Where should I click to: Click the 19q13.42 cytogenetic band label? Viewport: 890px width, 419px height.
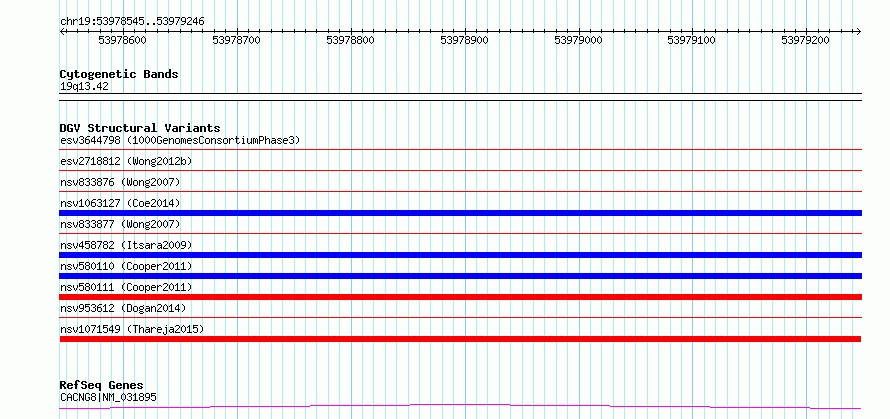point(84,87)
